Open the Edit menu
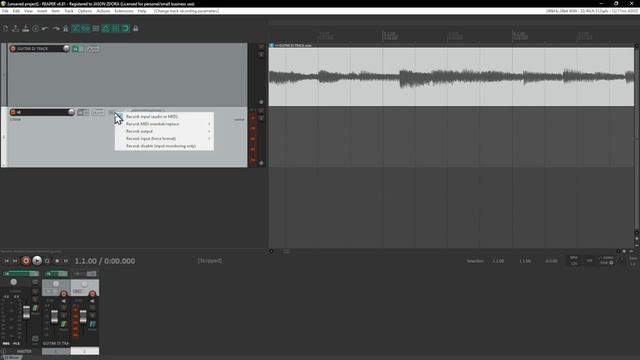 tap(16, 11)
